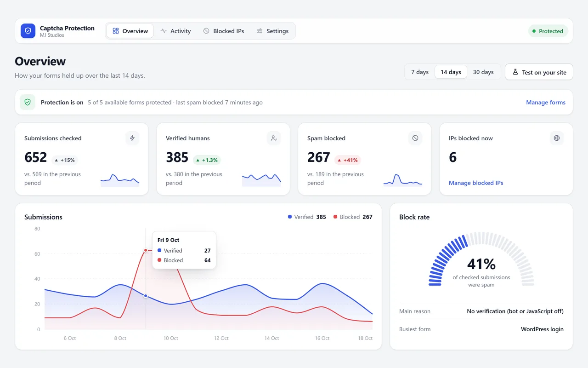588x368 pixels.
Task: Click the green shield icon beside Protection is on
Action: coord(28,102)
